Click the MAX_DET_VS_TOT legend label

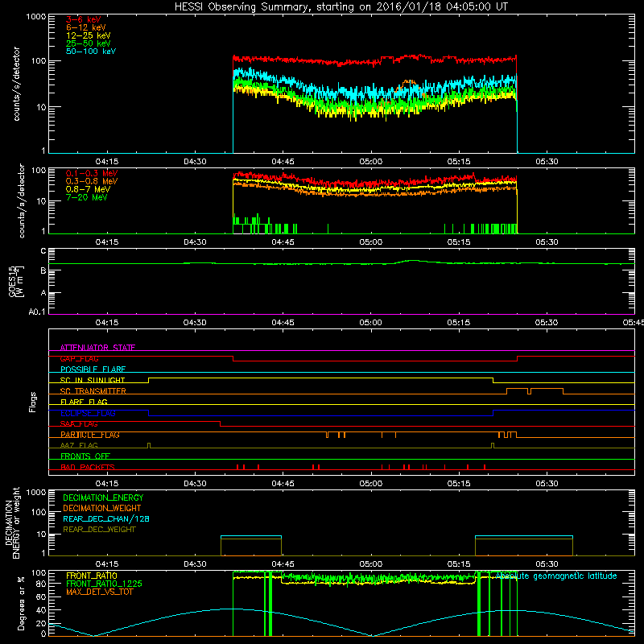[x=99, y=592]
